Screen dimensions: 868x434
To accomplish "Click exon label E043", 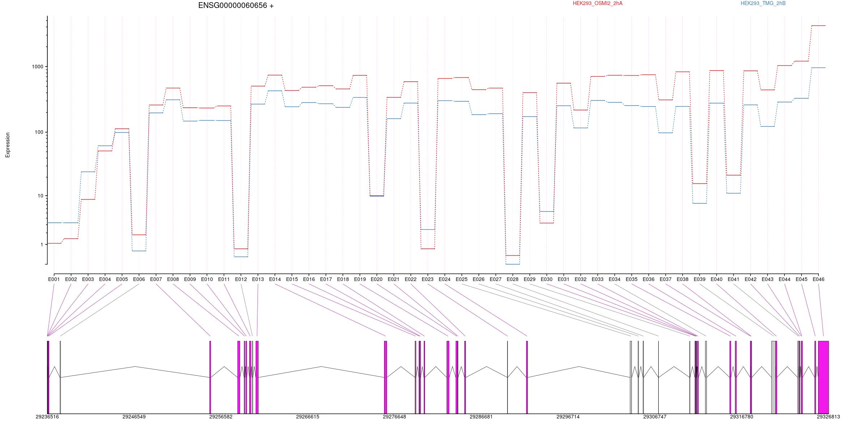I will click(x=767, y=279).
